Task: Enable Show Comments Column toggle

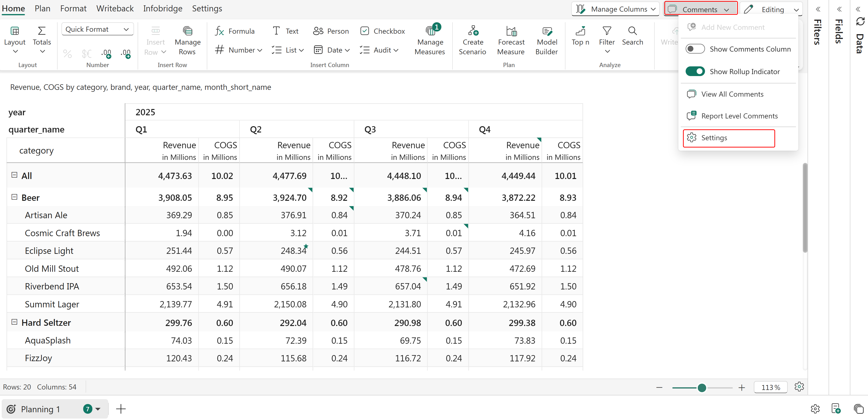Action: point(695,49)
